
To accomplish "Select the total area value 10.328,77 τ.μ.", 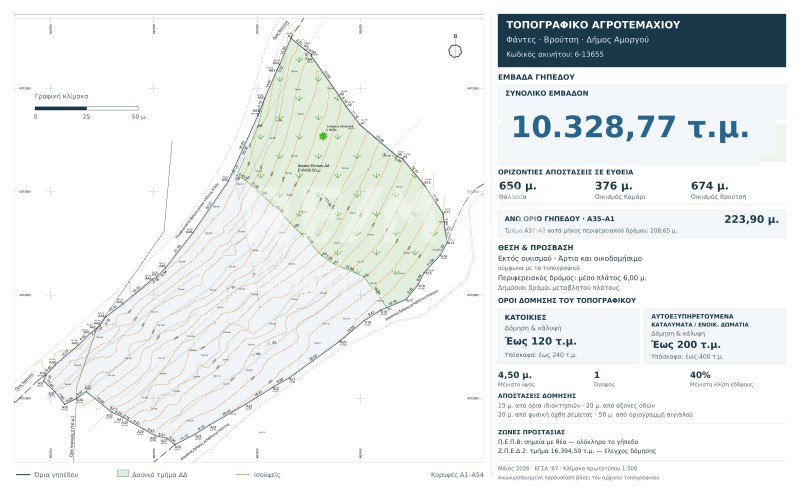I will point(630,127).
